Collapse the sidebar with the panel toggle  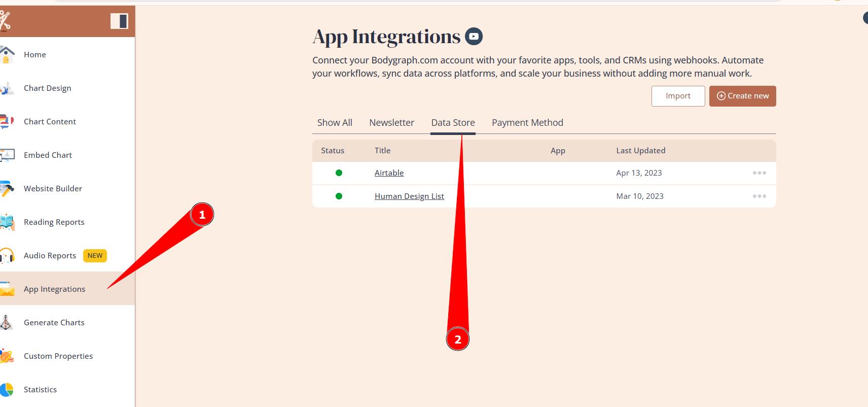coord(119,21)
